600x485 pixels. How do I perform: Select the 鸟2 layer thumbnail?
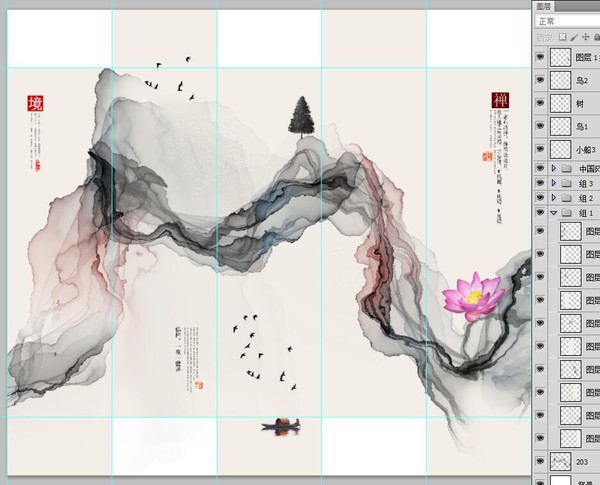tap(561, 80)
